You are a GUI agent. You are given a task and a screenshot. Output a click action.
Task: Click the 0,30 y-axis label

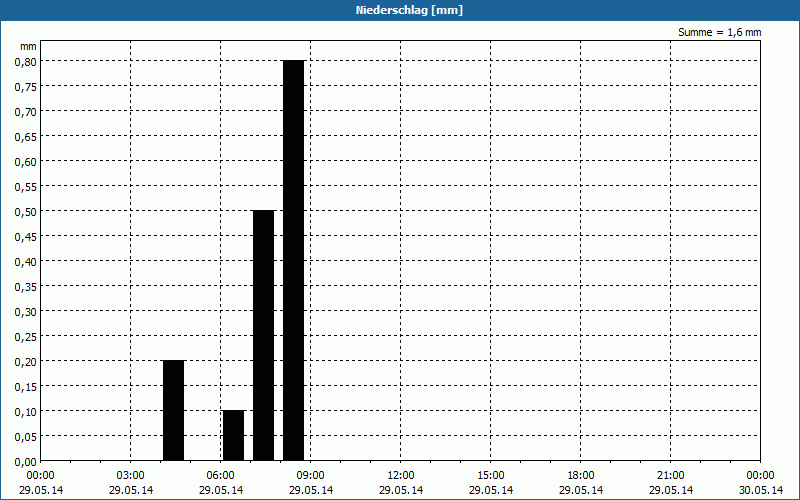(26, 312)
